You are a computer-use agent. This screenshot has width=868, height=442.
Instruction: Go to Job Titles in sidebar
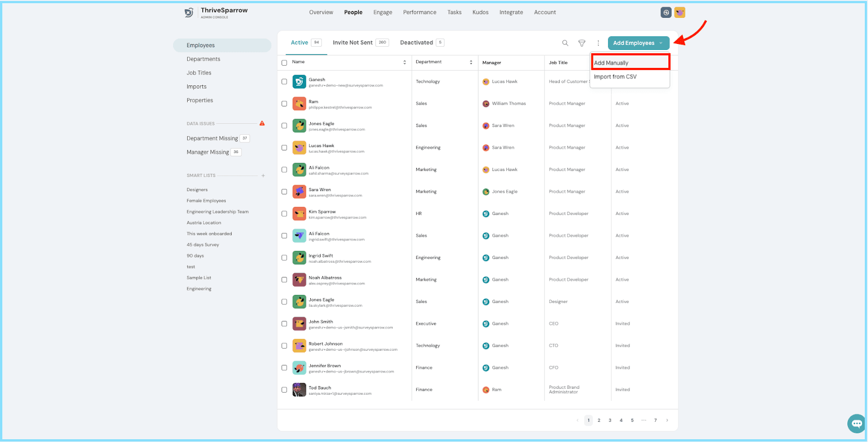[199, 73]
